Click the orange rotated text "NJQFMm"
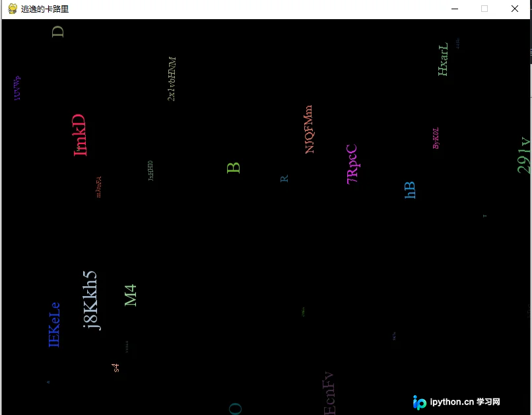The width and height of the screenshot is (532, 415). click(309, 130)
